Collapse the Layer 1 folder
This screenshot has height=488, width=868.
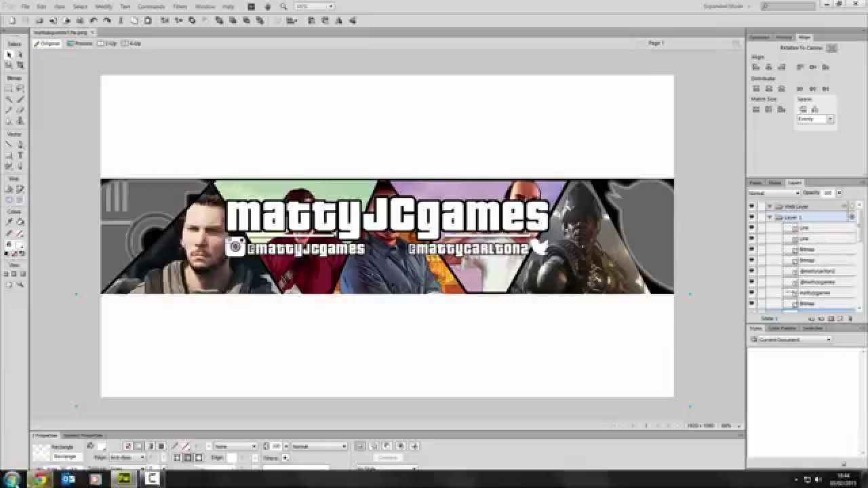pyautogui.click(x=770, y=217)
